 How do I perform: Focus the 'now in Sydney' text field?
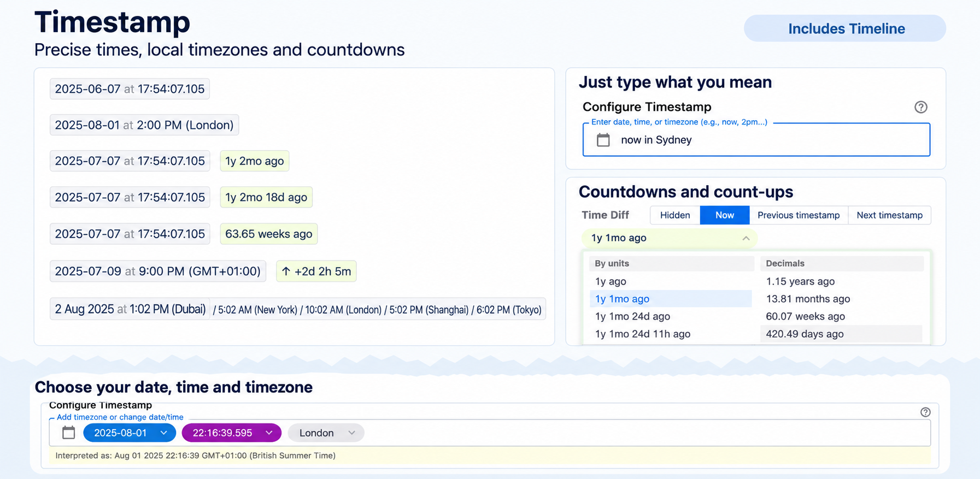tap(756, 140)
